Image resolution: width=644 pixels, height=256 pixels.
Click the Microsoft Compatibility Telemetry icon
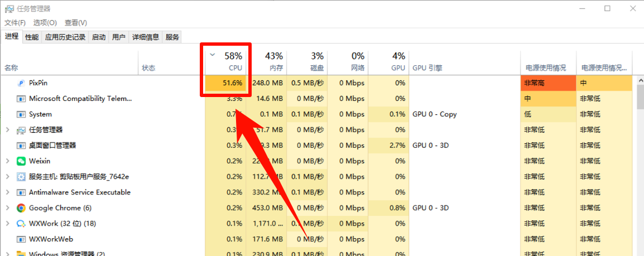21,99
